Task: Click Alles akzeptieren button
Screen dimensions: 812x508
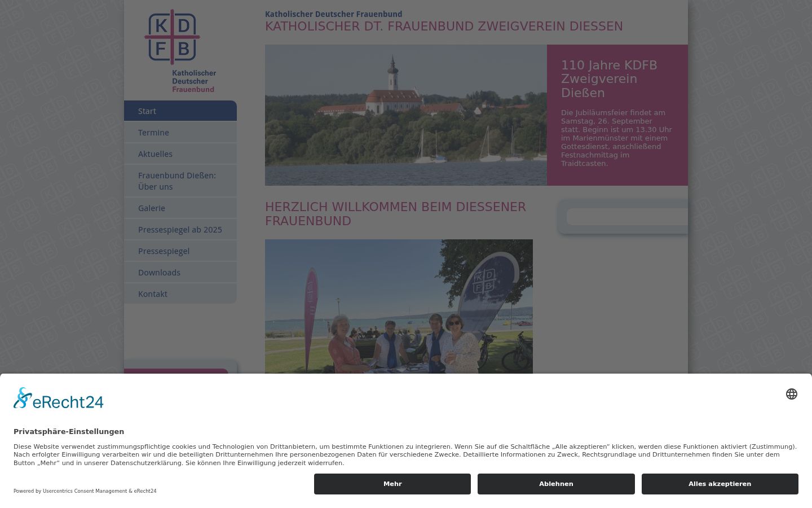Action: pyautogui.click(x=720, y=484)
